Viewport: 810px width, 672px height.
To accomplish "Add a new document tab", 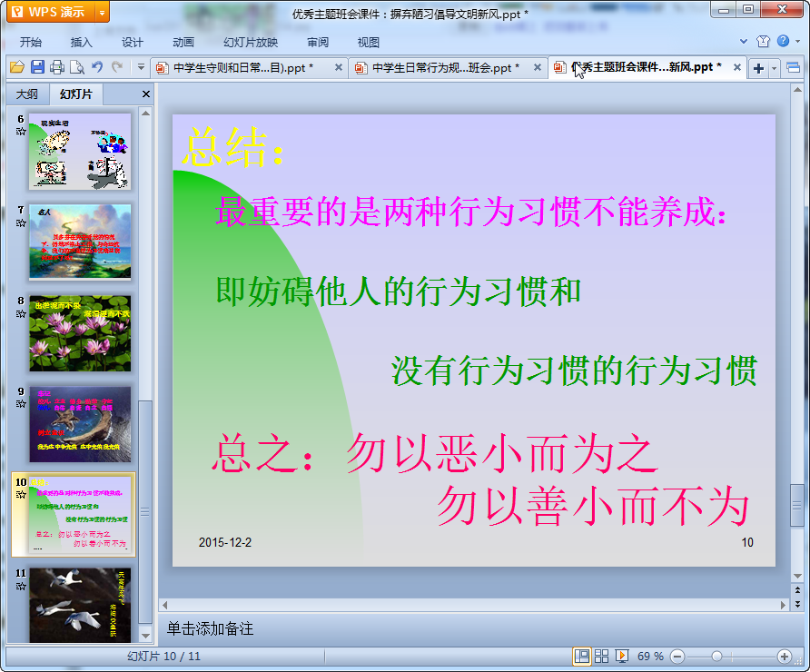I will [758, 68].
